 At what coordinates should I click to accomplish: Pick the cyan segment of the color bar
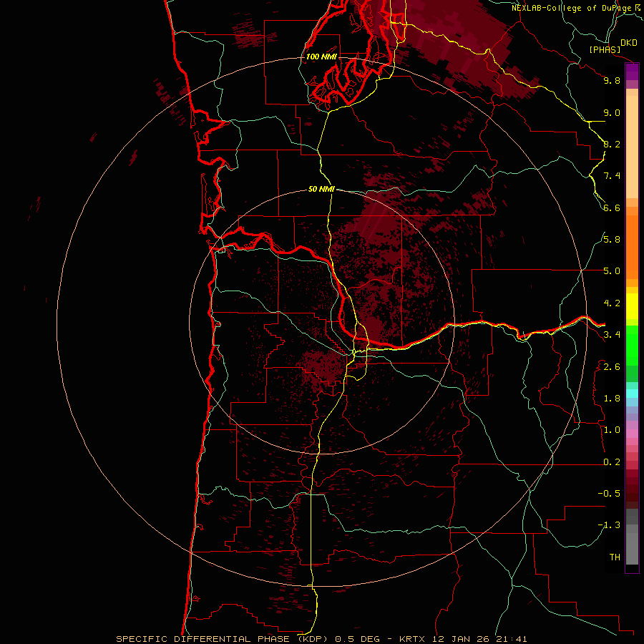tap(632, 394)
